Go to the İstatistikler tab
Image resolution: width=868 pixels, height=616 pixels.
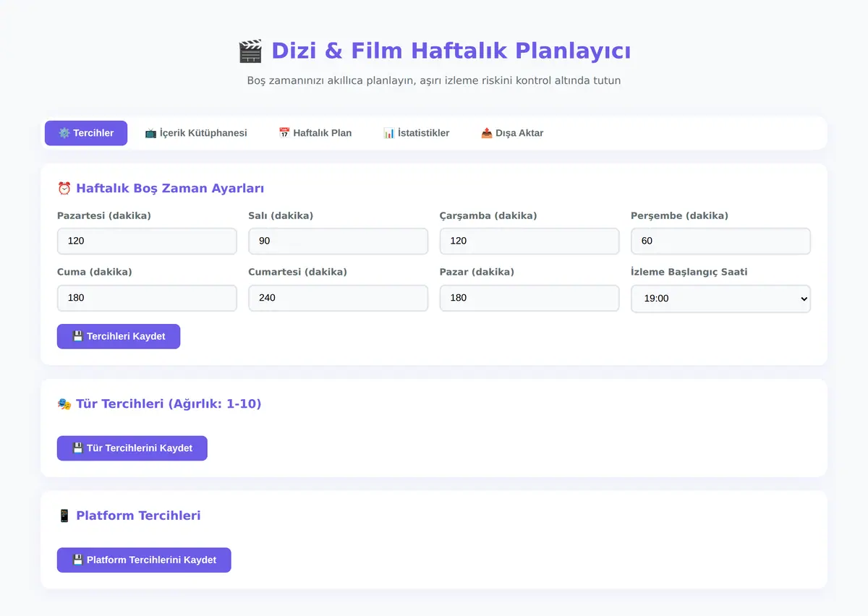(417, 133)
